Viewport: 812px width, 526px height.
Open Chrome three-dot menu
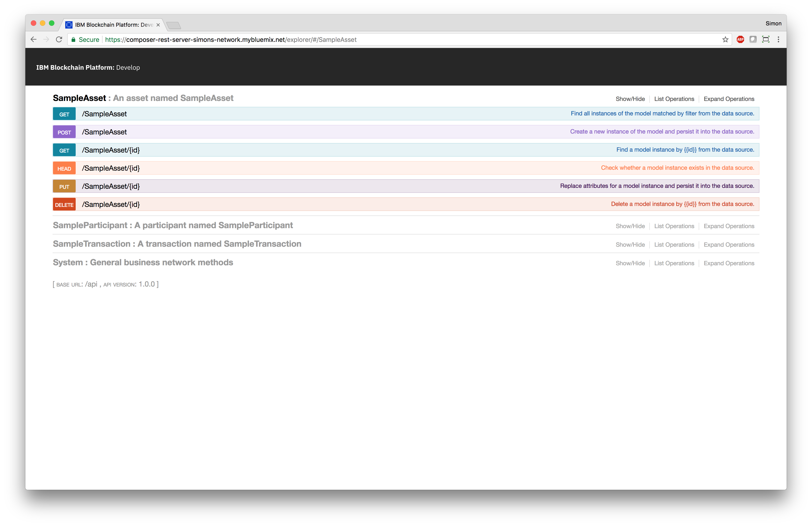(x=778, y=40)
